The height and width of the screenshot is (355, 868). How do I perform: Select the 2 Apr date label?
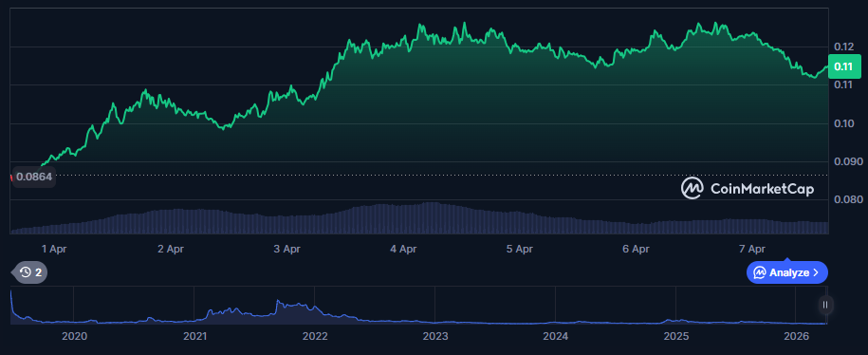(171, 250)
